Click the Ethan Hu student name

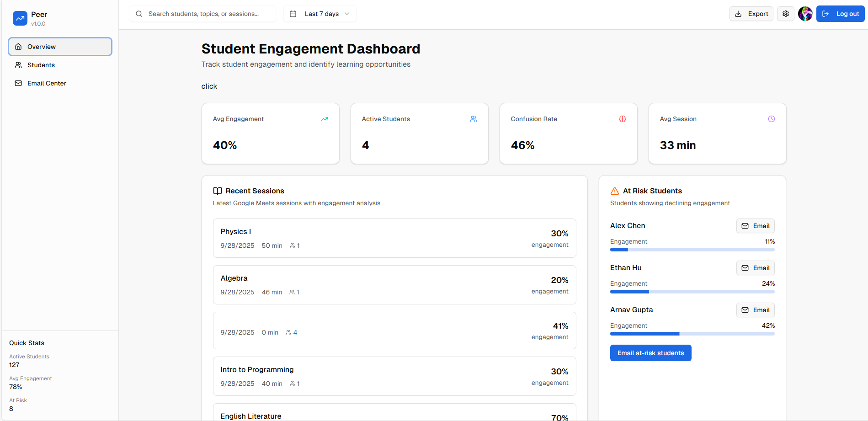[x=626, y=268]
